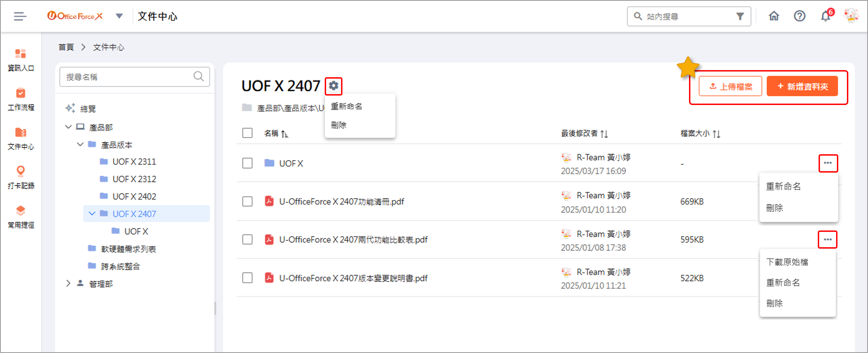Open the search filter funnel icon
The height and width of the screenshot is (353, 868).
coord(740,16)
